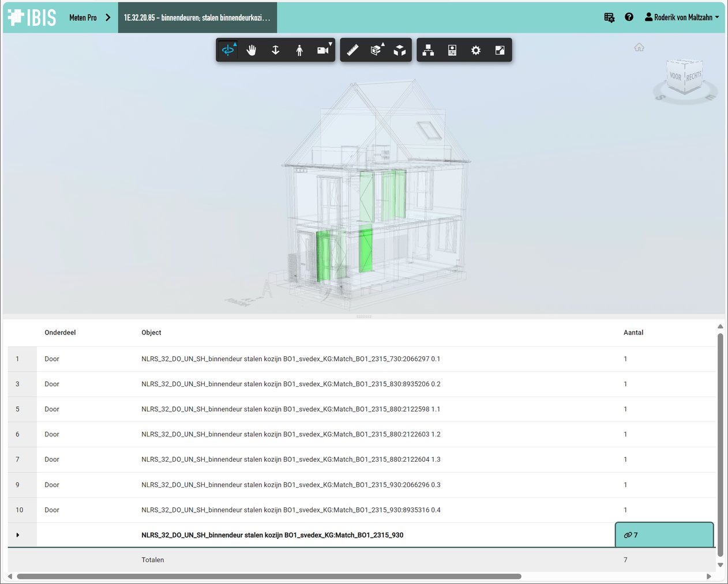Click the home view icon above the model
This screenshot has width=728, height=584.
pos(639,47)
